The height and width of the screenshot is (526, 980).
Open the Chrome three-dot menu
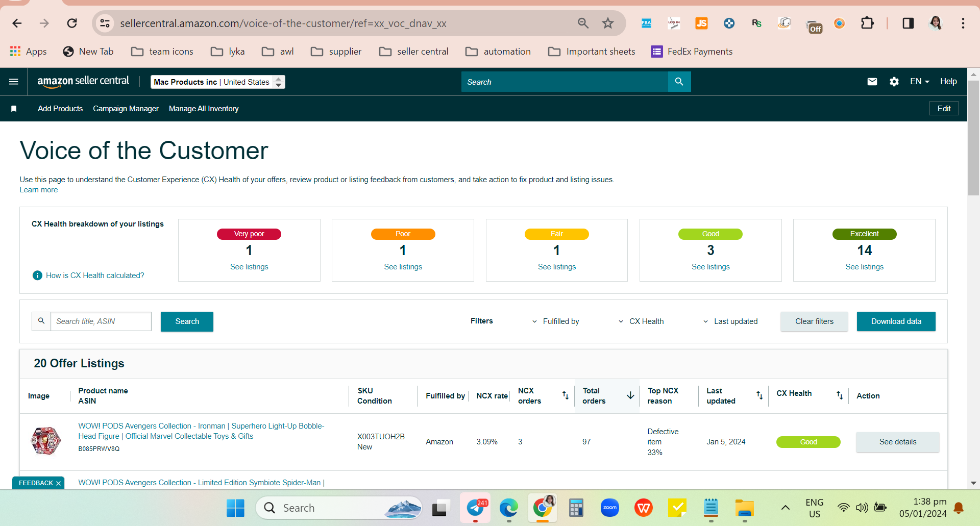(963, 23)
